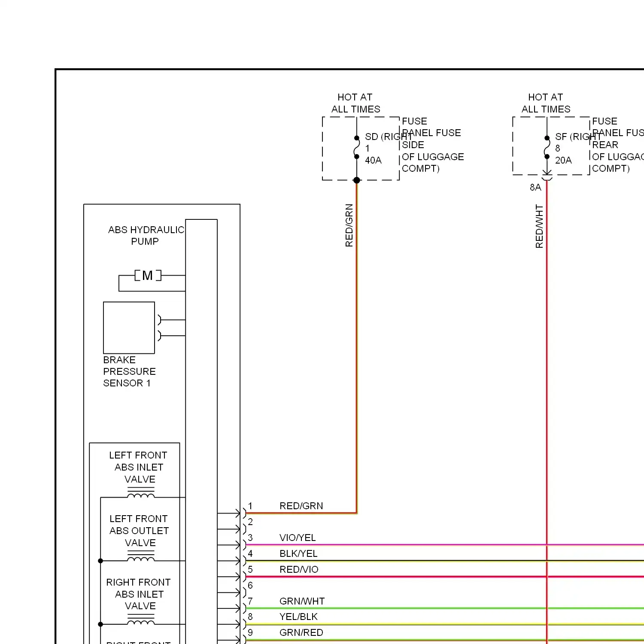Click the 20A fuse rating text

pos(563,160)
